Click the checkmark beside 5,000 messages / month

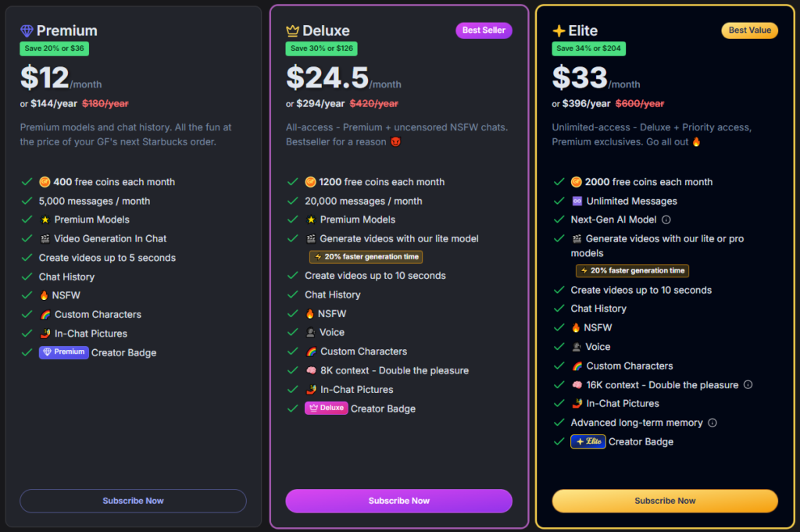[26, 201]
